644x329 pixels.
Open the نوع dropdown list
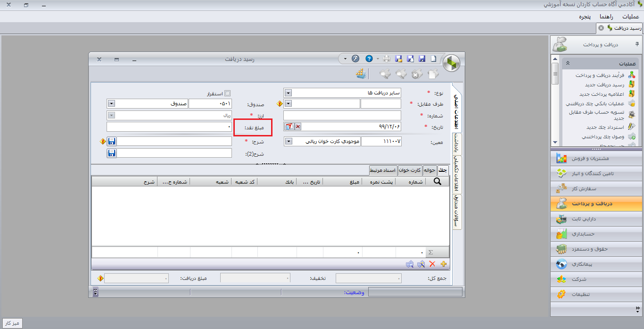click(288, 93)
